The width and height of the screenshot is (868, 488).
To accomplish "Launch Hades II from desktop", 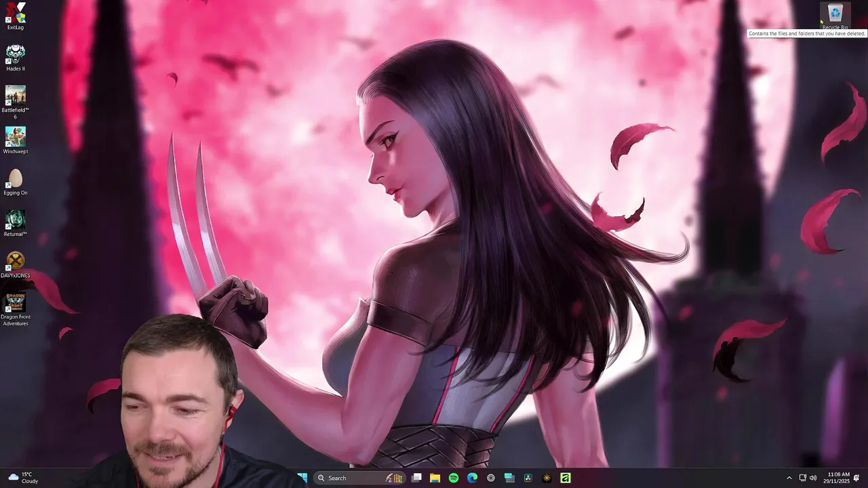I will pos(15,58).
